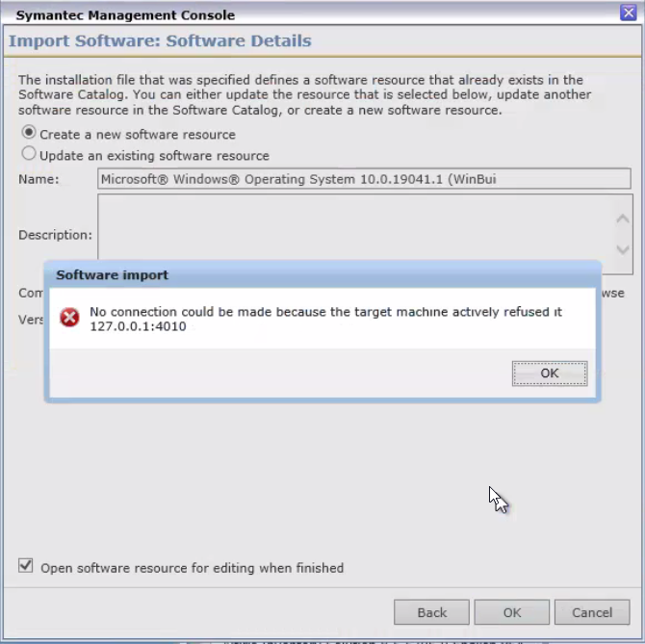
Task: Toggle Open software resource for editing checkbox
Action: [x=25, y=566]
